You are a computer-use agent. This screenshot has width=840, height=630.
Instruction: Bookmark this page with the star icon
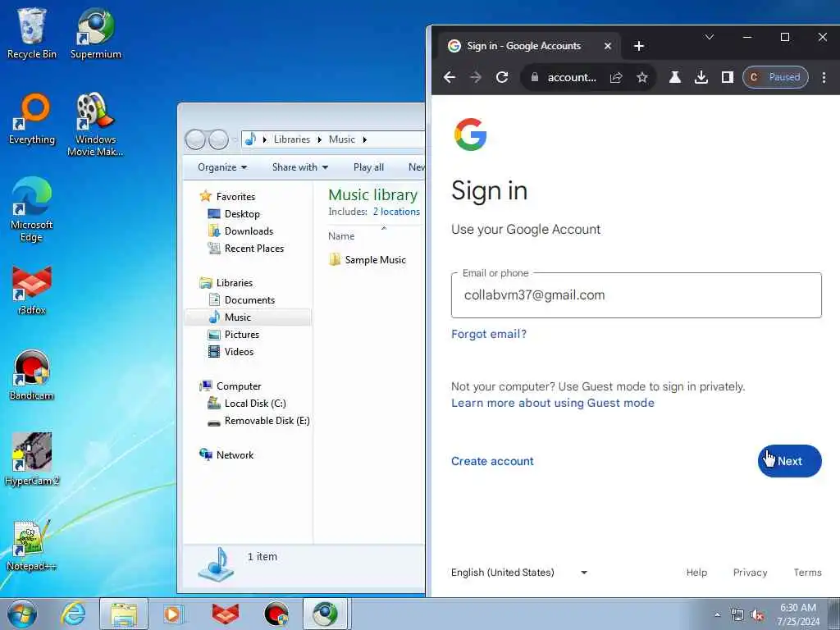(x=642, y=78)
